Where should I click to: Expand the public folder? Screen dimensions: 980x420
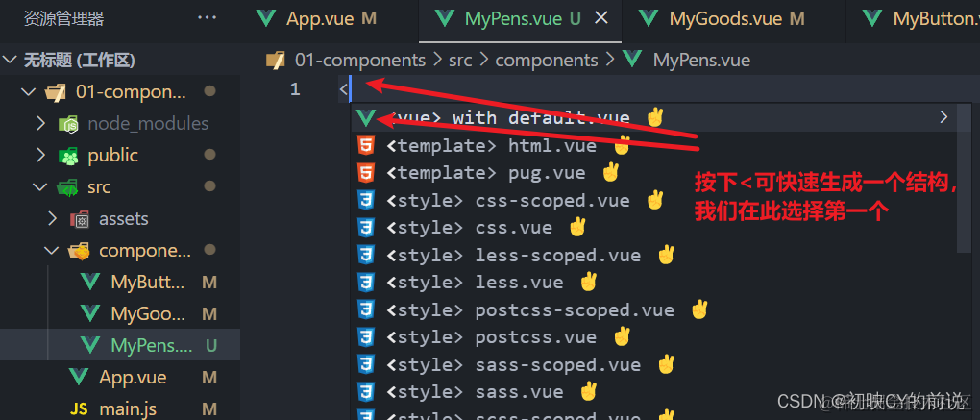pyautogui.click(x=41, y=155)
